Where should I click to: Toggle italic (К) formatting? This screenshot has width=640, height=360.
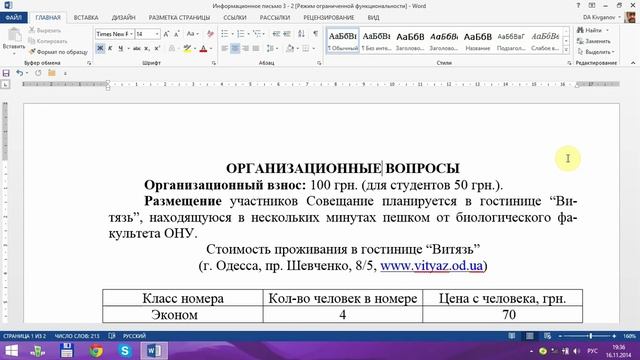coord(110,49)
